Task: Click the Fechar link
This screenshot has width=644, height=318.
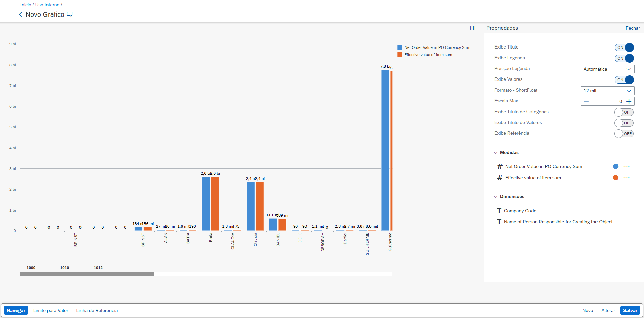Action: click(633, 28)
